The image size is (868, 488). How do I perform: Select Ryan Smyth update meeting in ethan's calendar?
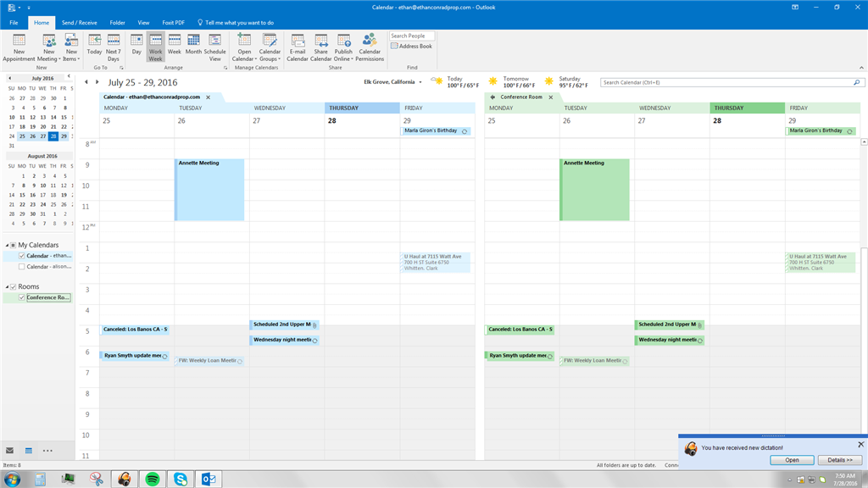[135, 356]
